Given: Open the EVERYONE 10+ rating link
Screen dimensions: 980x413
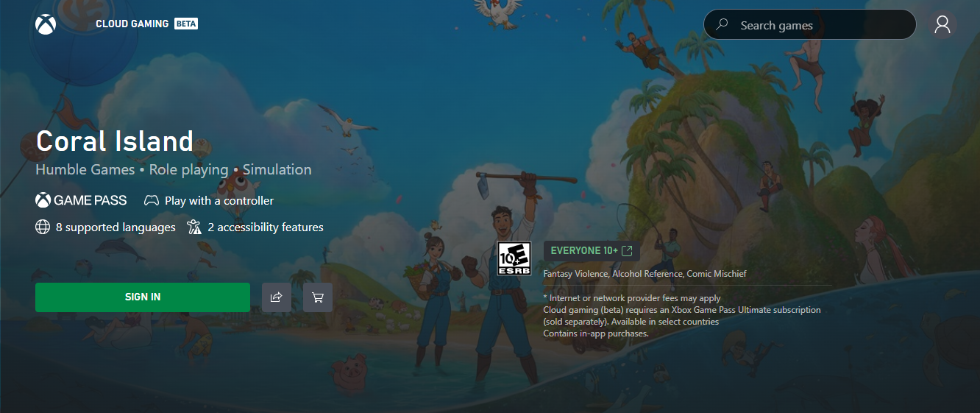Looking at the screenshot, I should [584, 251].
